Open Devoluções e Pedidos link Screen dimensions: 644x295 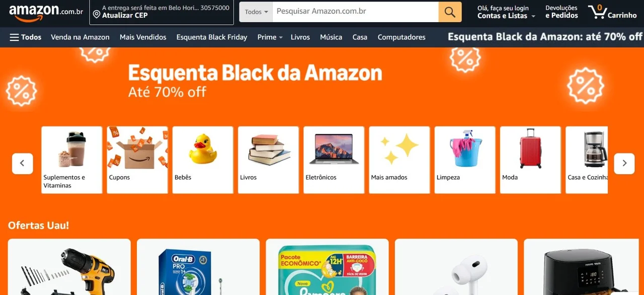561,12
